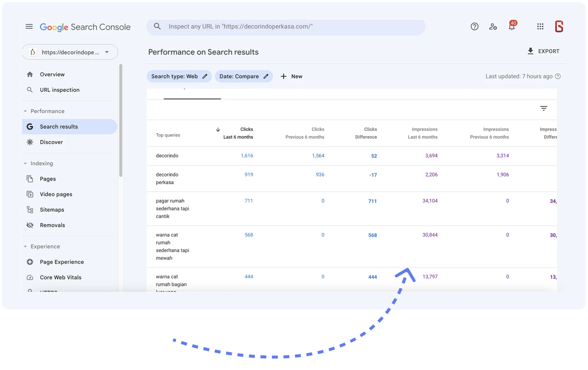Open URL inspection in sidebar

click(59, 90)
